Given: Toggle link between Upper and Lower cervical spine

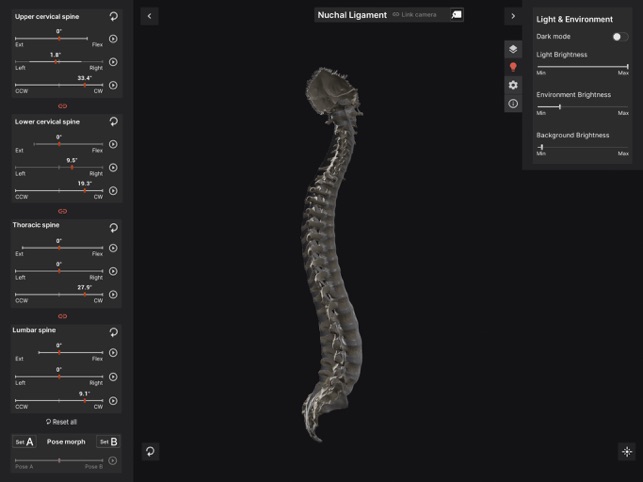Looking at the screenshot, I should (x=62, y=106).
